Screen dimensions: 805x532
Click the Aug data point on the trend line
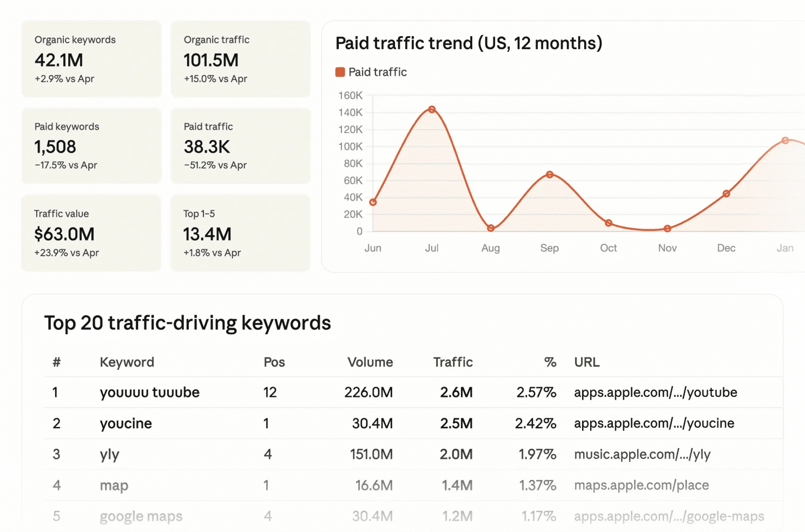pyautogui.click(x=491, y=228)
